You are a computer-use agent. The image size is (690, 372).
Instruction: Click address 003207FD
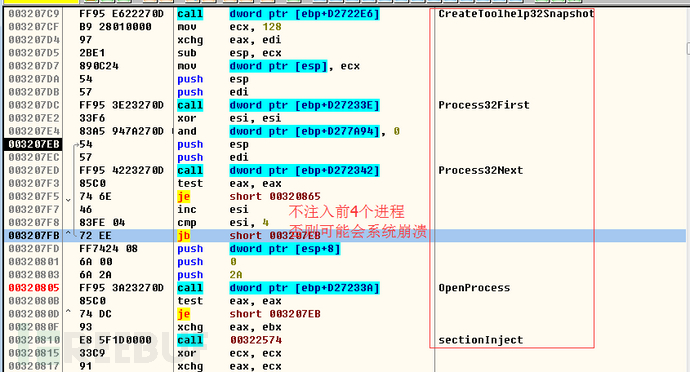pos(34,249)
